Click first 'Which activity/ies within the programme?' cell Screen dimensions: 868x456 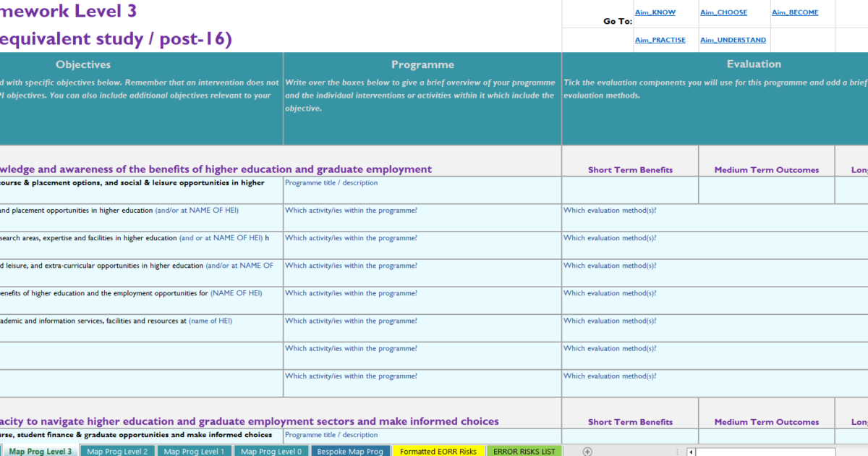422,217
